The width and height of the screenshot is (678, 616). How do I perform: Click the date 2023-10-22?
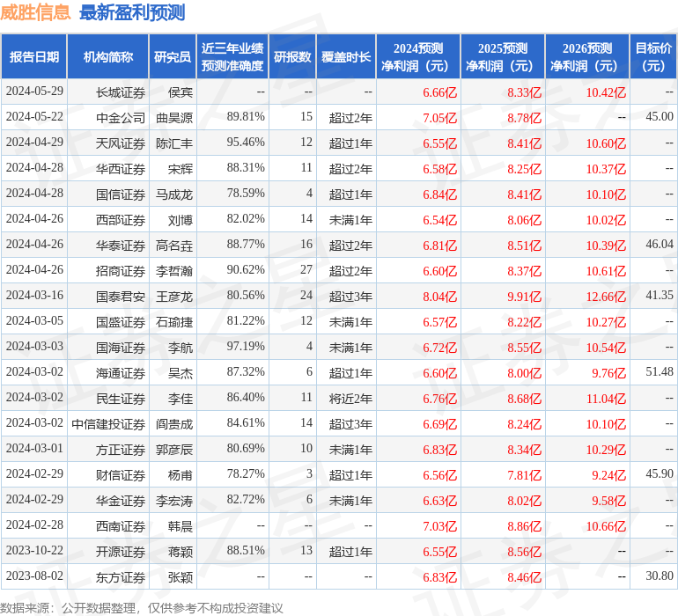(x=34, y=550)
